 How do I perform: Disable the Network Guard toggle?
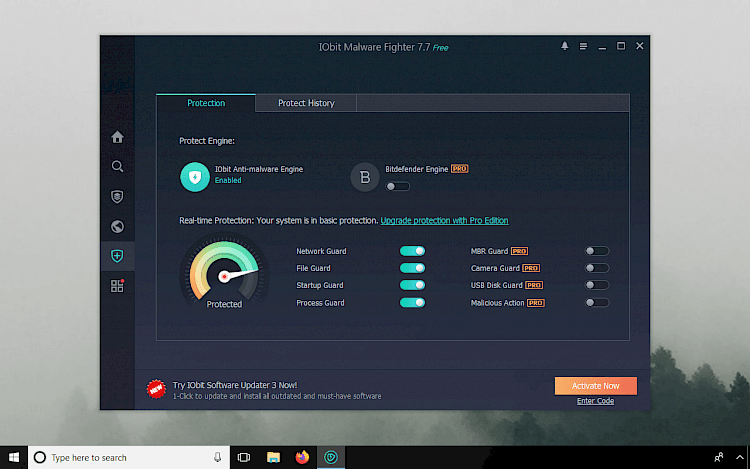(412, 251)
